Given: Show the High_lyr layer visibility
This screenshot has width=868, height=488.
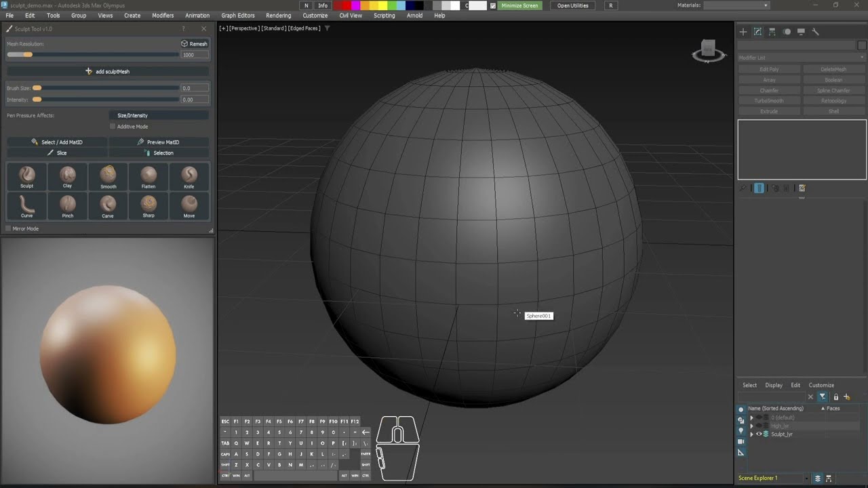Looking at the screenshot, I should [759, 426].
